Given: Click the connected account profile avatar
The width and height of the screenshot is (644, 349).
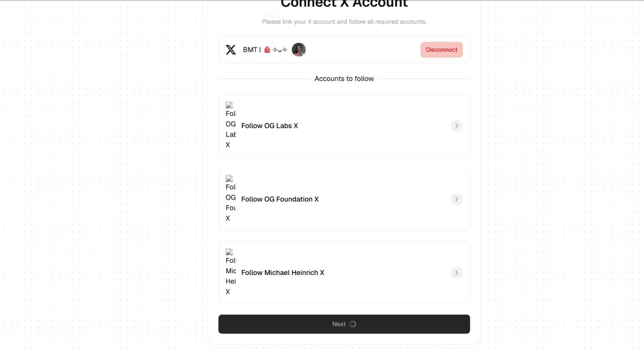Looking at the screenshot, I should point(299,50).
